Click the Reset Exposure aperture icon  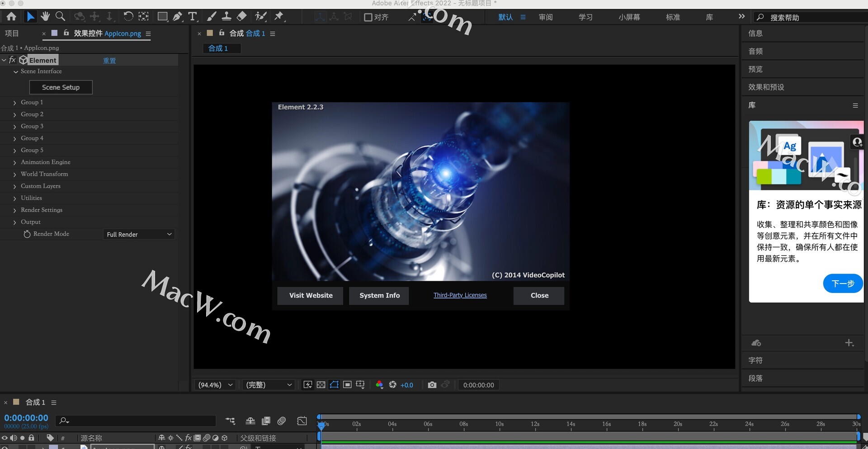coord(392,385)
